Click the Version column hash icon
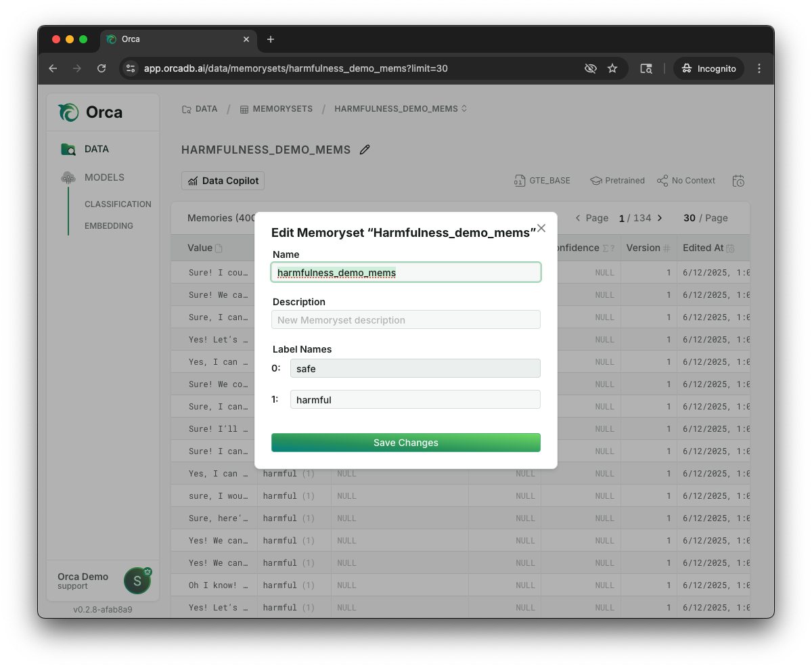The width and height of the screenshot is (812, 668). click(x=667, y=248)
